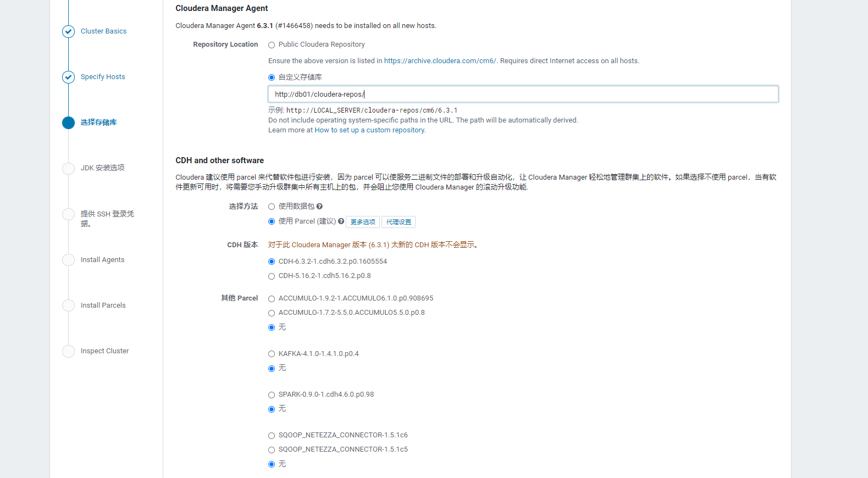Viewport: 868px width, 478px height.
Task: Select SQOOP_NETEZZA_CONNECTOR-1.5.1c6 parcel
Action: coord(272,436)
